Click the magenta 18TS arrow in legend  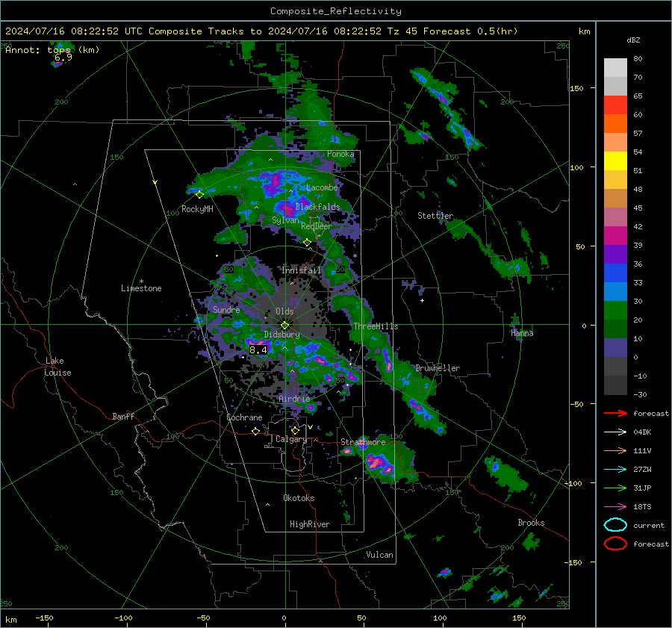pos(615,507)
